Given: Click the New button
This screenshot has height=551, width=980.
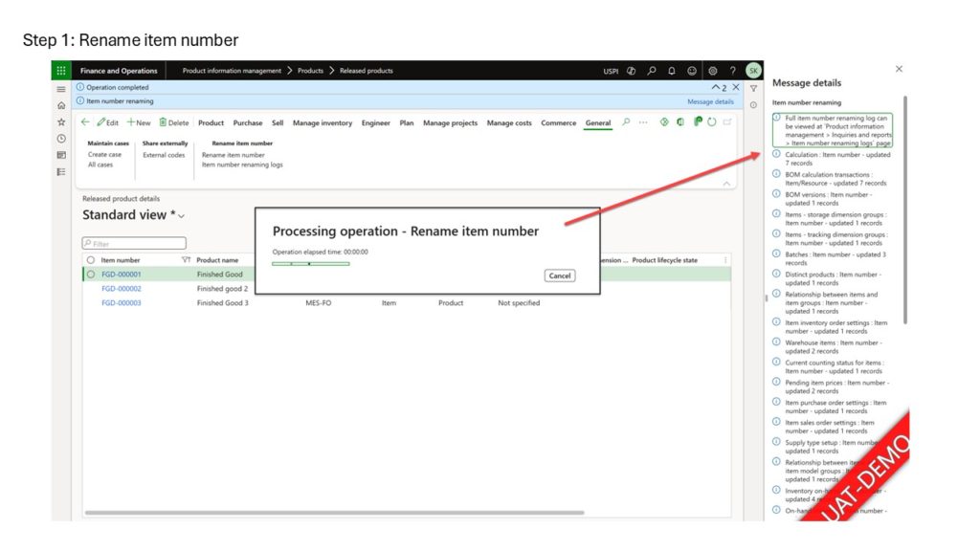Looking at the screenshot, I should click(x=139, y=123).
